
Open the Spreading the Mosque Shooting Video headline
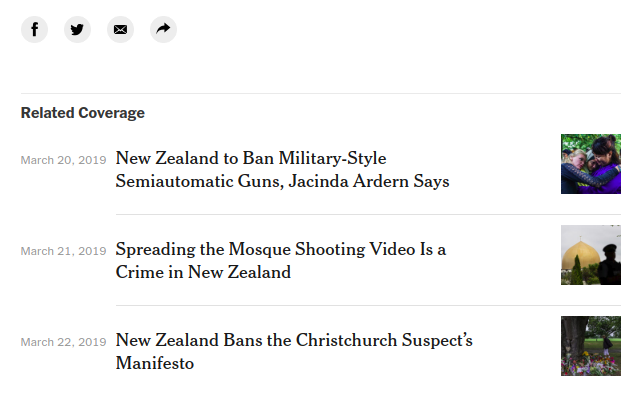[281, 261]
